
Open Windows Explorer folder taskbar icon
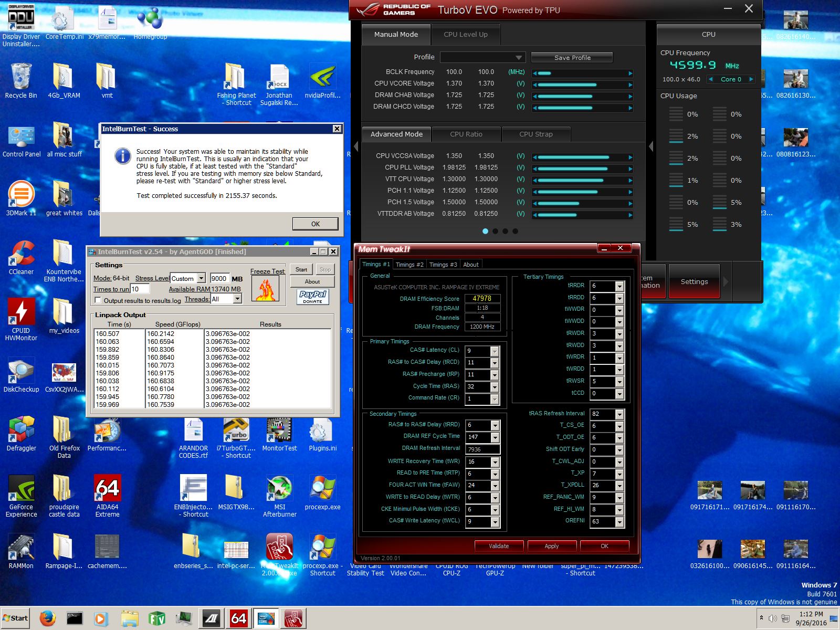(129, 618)
